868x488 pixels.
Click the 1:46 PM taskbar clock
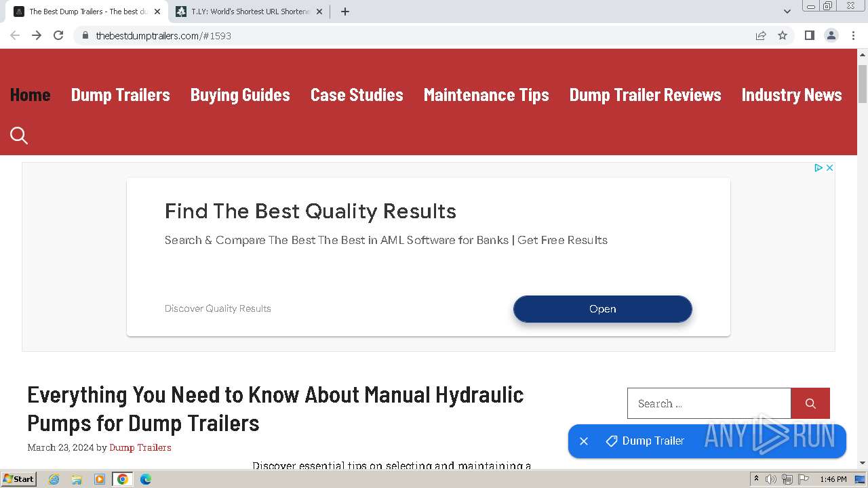[x=833, y=479]
